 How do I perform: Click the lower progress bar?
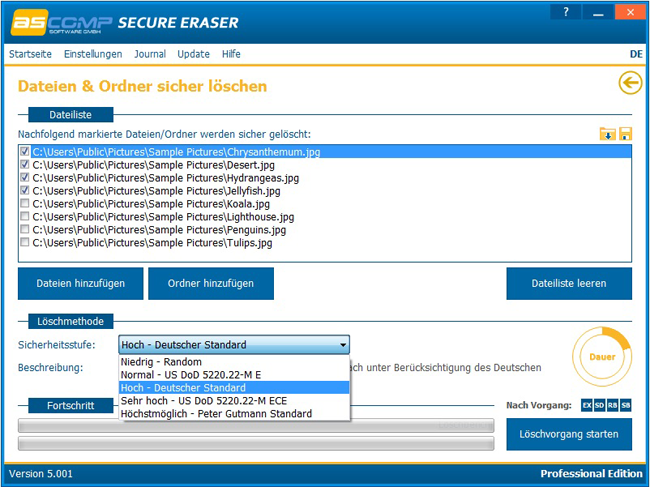pos(256,443)
